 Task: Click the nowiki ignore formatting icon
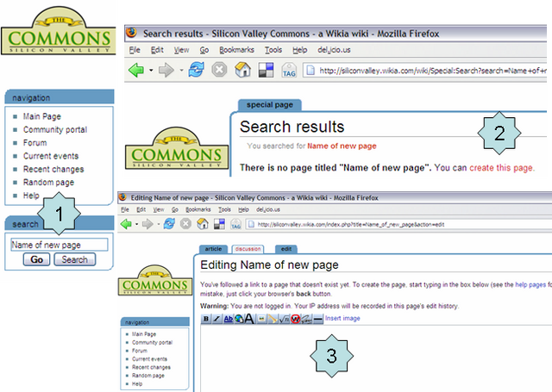coord(295,319)
